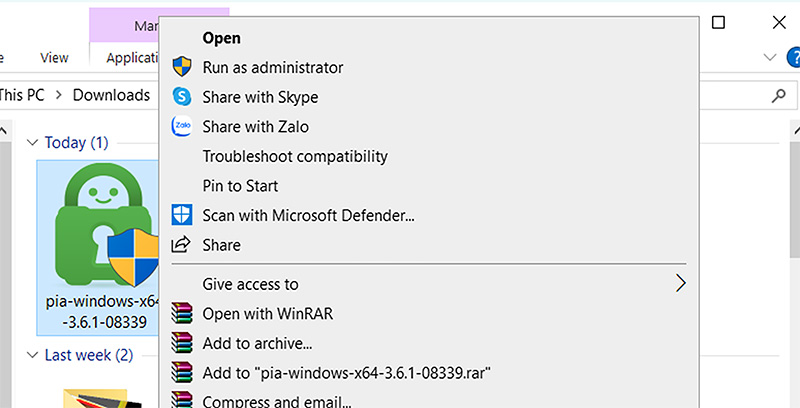800x408 pixels.
Task: Select Troubleshoot compatibility
Action: click(295, 156)
